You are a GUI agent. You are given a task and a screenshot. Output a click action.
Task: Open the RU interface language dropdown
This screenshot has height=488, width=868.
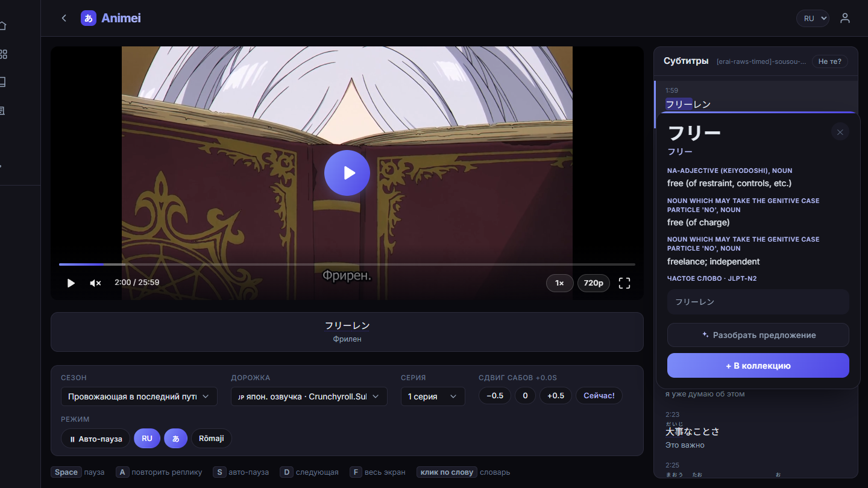[813, 18]
